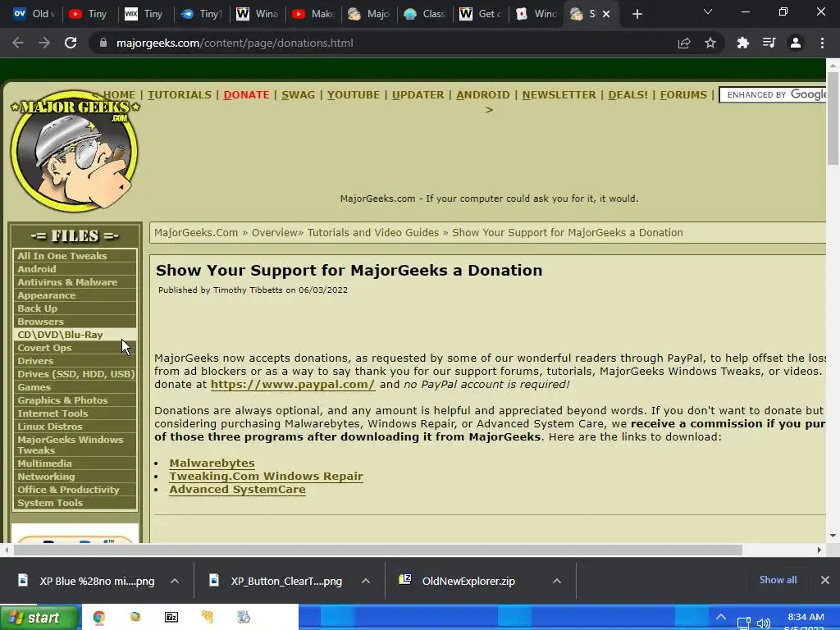Open a new tab with the plus icon
The width and height of the screenshot is (840, 630).
click(637, 14)
